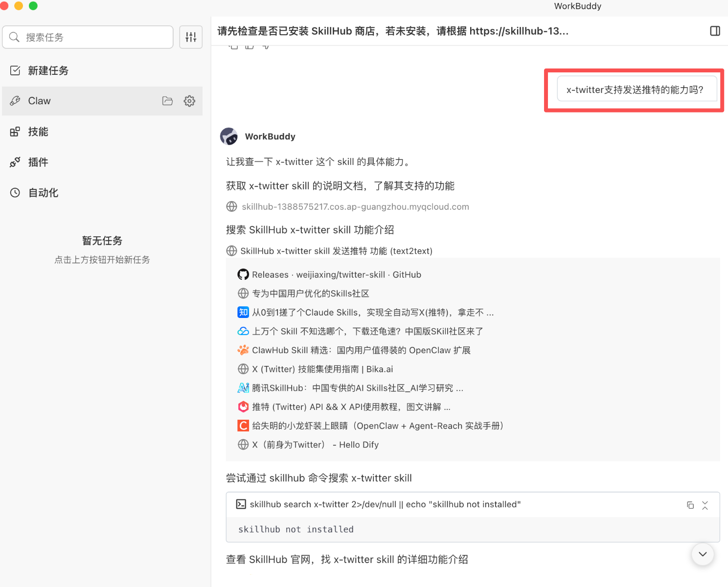
Task: Click text 尝试通过 skillhub 命令搜索
Action: point(319,478)
